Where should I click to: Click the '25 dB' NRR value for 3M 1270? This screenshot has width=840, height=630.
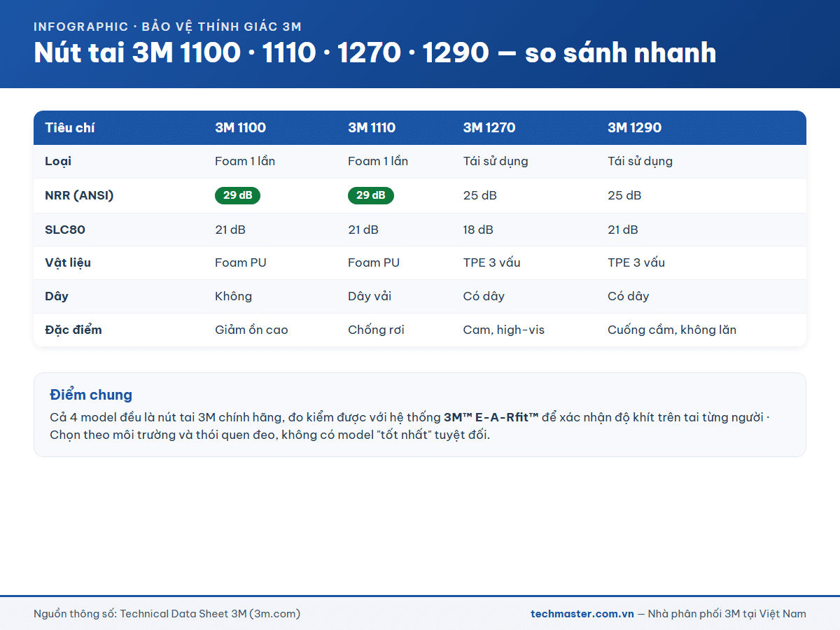[x=480, y=195]
